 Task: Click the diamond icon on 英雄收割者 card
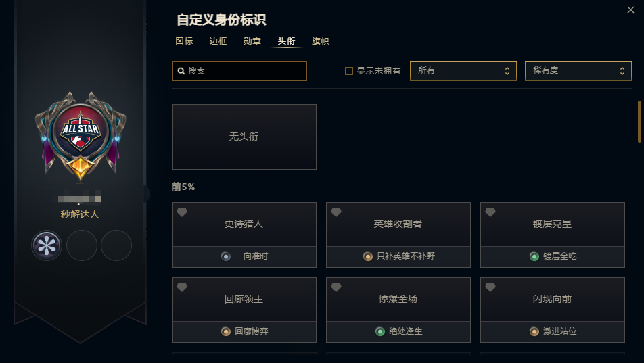(336, 212)
